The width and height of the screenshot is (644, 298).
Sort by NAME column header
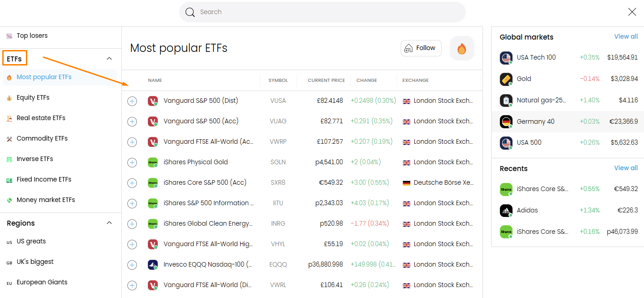tap(155, 81)
